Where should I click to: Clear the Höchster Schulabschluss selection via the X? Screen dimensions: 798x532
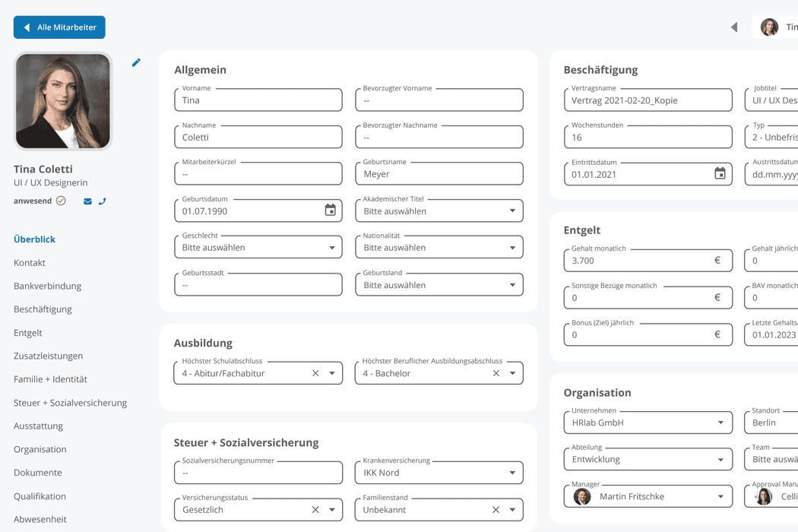click(315, 372)
